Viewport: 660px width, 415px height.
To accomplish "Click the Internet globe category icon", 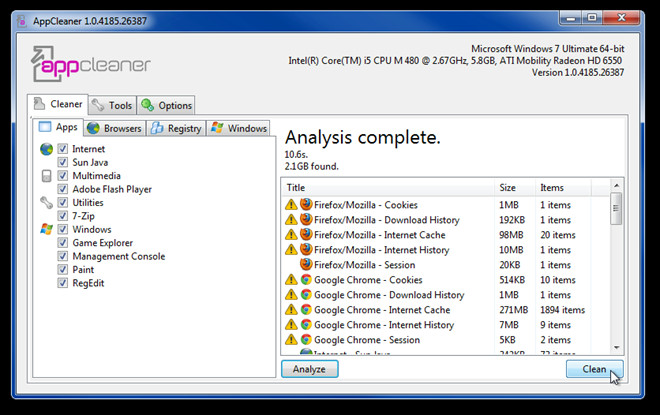I will [x=46, y=149].
